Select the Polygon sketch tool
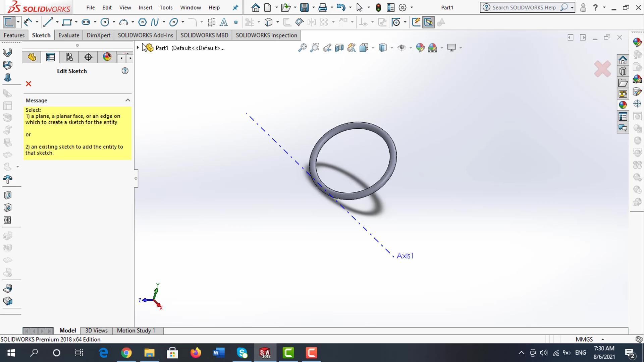The height and width of the screenshot is (362, 644). pos(142,22)
